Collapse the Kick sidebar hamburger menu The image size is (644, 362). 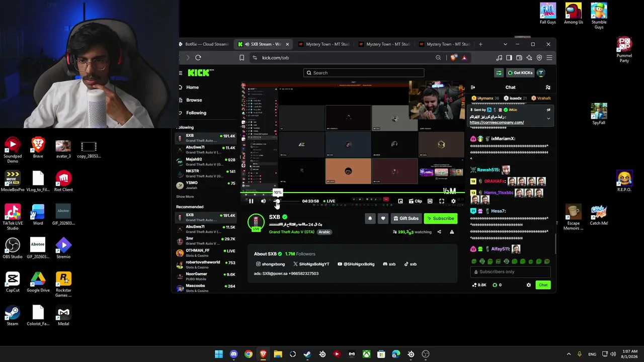point(181,73)
